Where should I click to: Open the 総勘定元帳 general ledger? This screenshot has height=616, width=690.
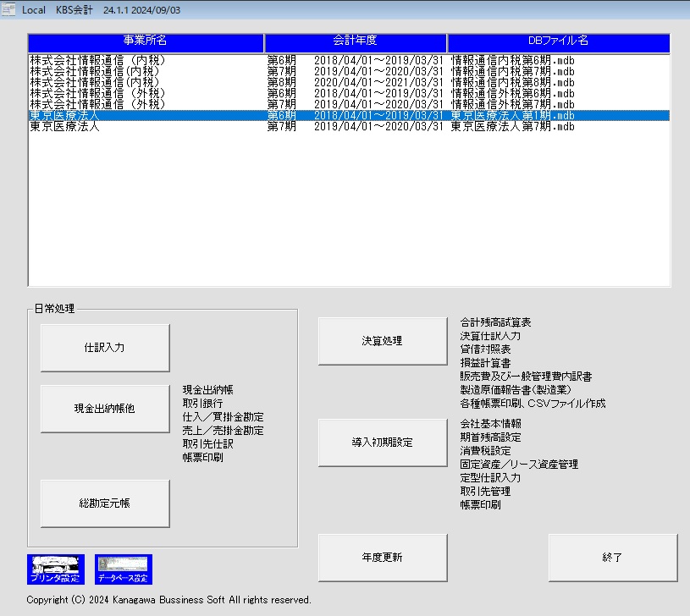pos(105,503)
